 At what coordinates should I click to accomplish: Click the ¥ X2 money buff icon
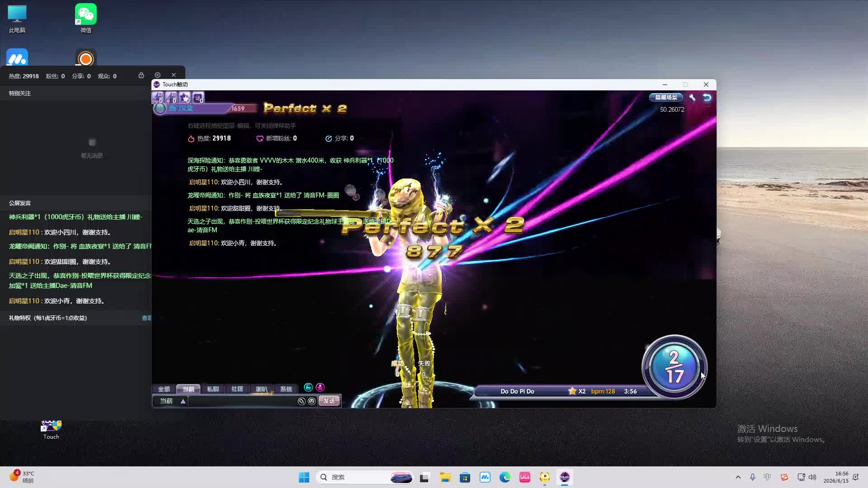(171, 97)
